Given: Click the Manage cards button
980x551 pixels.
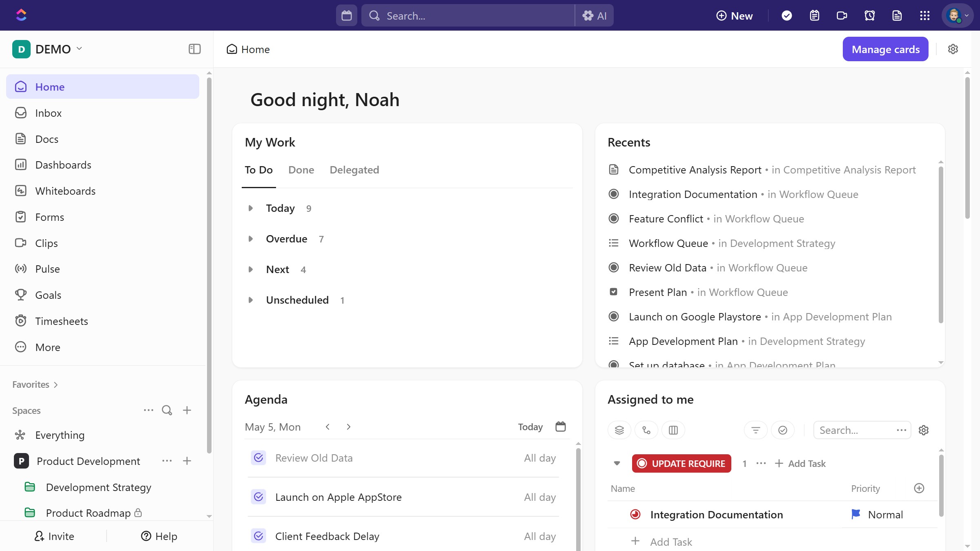Looking at the screenshot, I should [885, 49].
